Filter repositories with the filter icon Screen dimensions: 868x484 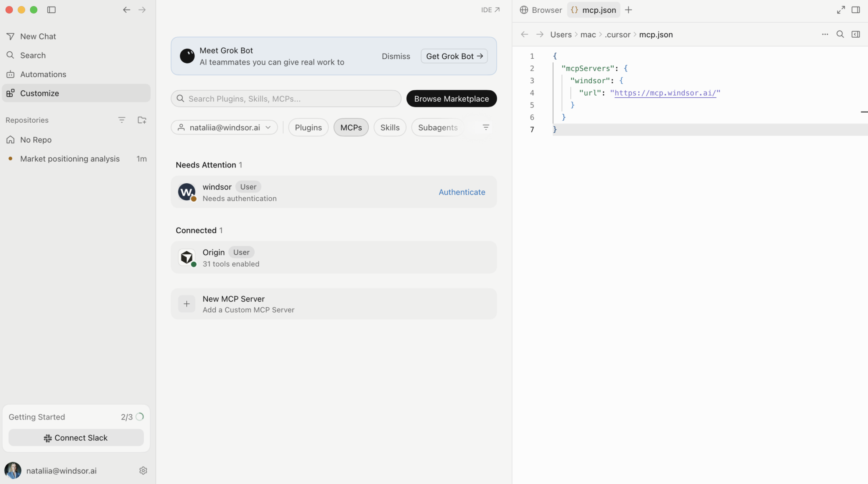(122, 120)
